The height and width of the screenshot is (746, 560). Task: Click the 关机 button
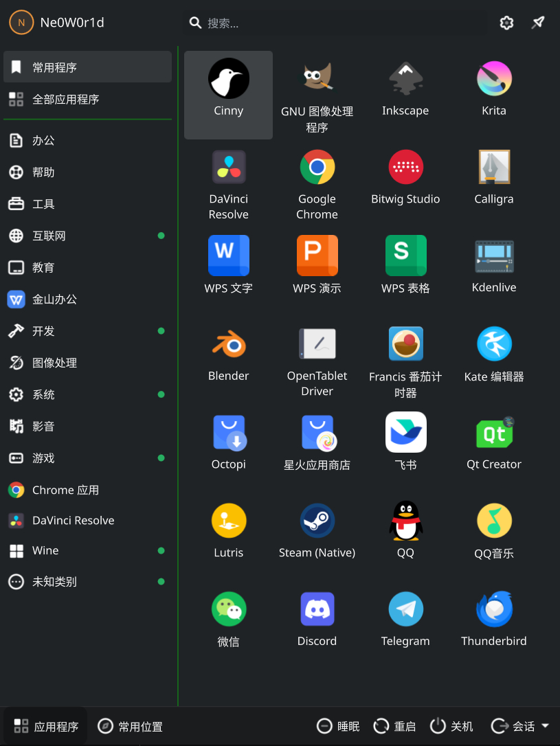pos(451,726)
